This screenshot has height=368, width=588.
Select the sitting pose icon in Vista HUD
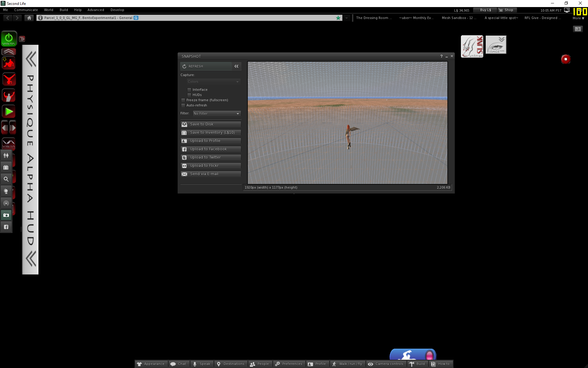click(x=9, y=63)
